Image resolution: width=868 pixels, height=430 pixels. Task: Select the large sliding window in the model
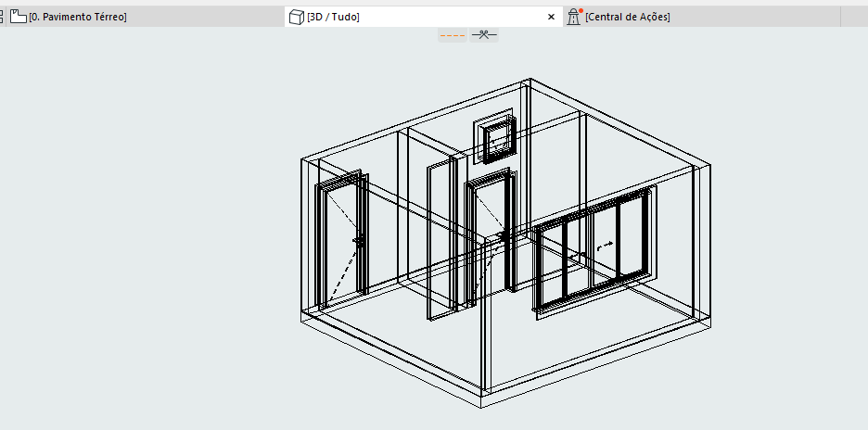pos(594,252)
